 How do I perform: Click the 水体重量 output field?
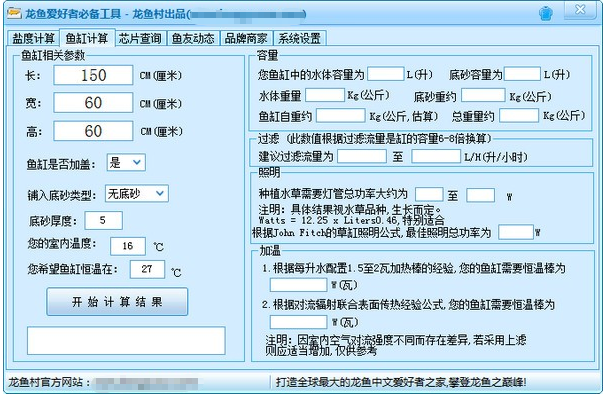(324, 95)
